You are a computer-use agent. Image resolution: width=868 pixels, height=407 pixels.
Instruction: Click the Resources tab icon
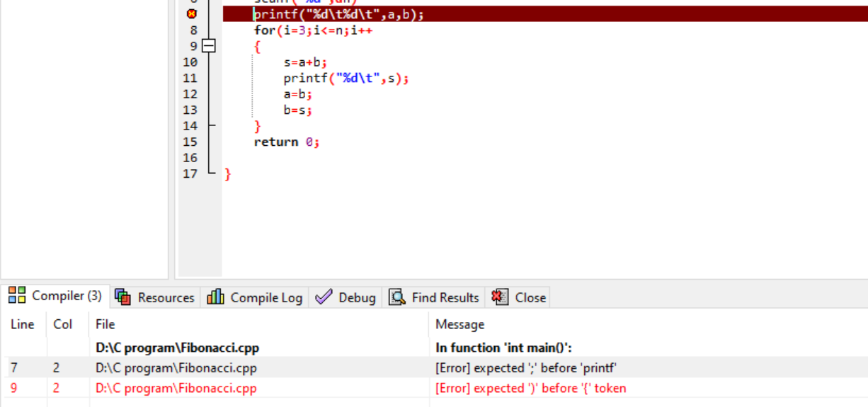click(123, 297)
